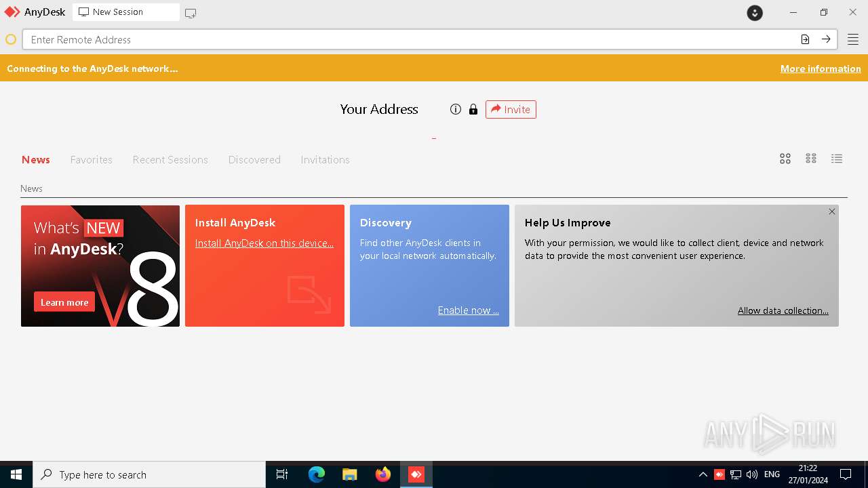Click the connect arrow in address bar

coord(826,39)
